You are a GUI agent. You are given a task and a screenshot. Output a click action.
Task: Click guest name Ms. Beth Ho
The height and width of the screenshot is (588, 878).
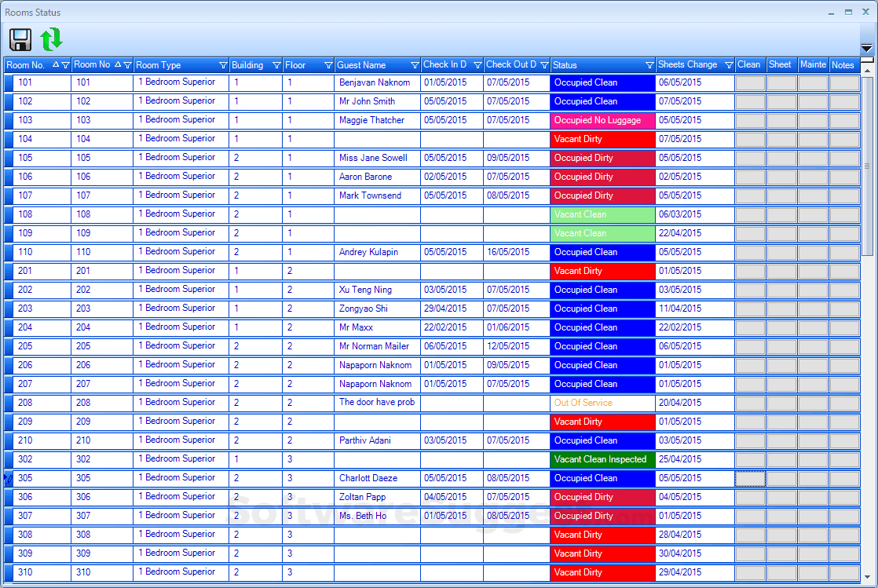pyautogui.click(x=362, y=517)
